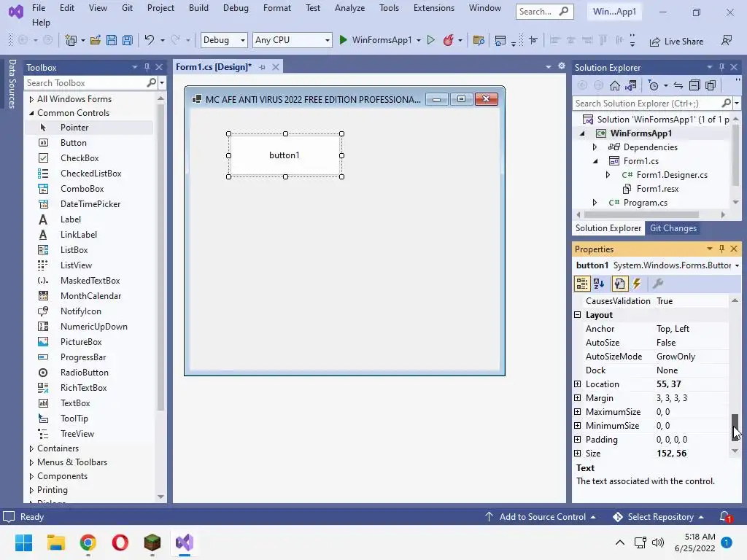Screen dimensions: 747x560
Task: Click the Open File folder icon
Action: click(96, 41)
